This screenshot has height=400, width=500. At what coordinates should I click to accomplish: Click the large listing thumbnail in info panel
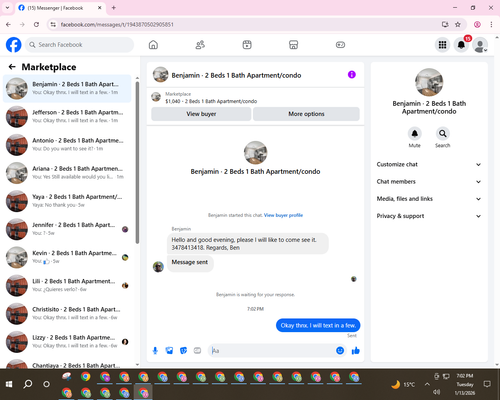point(429,82)
